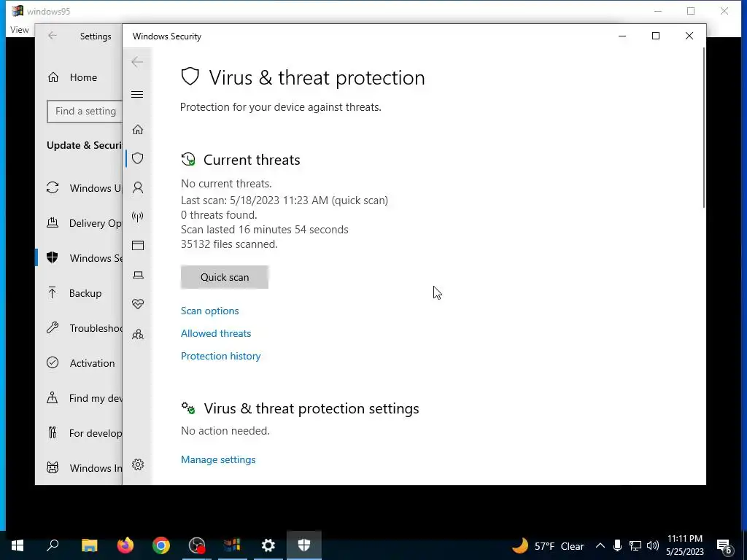This screenshot has width=747, height=560.
Task: Click the Windows Security vertical scrollbar
Action: click(704, 128)
